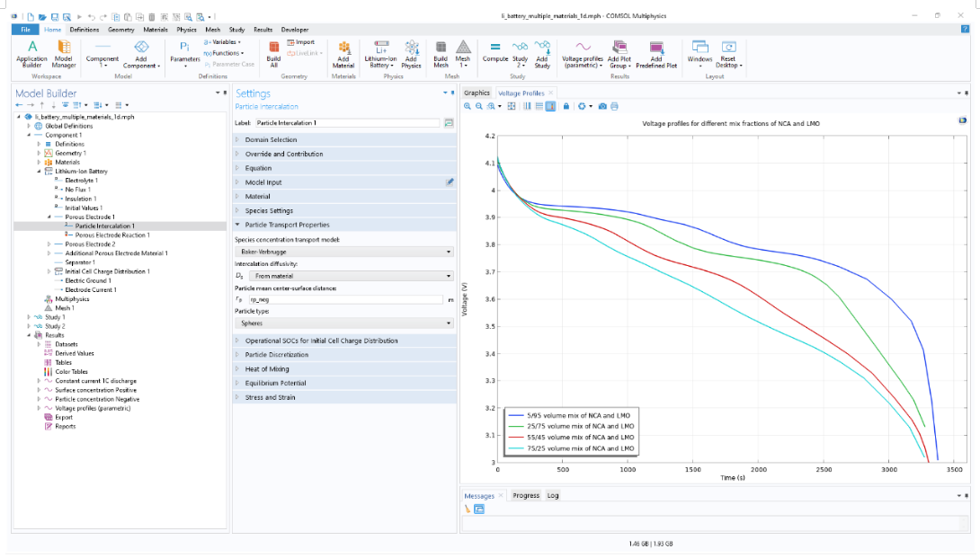Switch to the Physics ribbon tab
The image size is (980, 558).
(x=186, y=30)
